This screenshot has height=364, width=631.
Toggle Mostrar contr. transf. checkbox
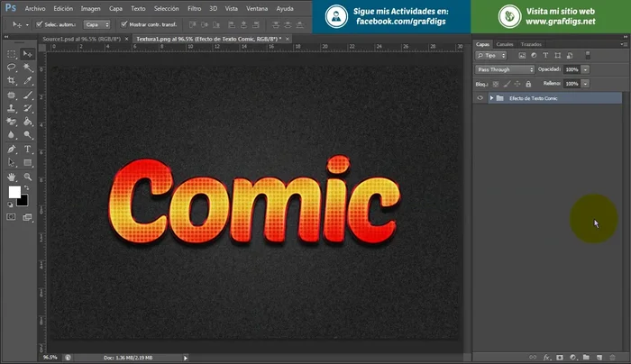tap(123, 24)
